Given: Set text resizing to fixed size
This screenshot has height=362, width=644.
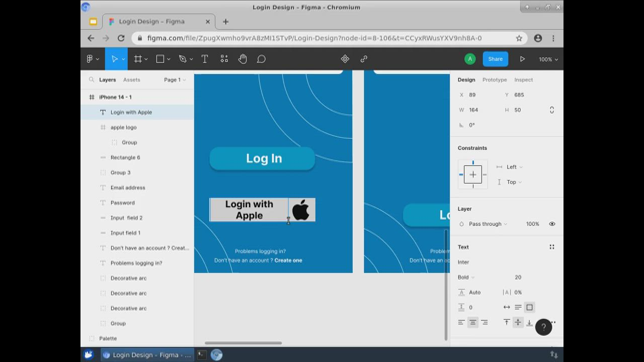Looking at the screenshot, I should click(x=529, y=307).
